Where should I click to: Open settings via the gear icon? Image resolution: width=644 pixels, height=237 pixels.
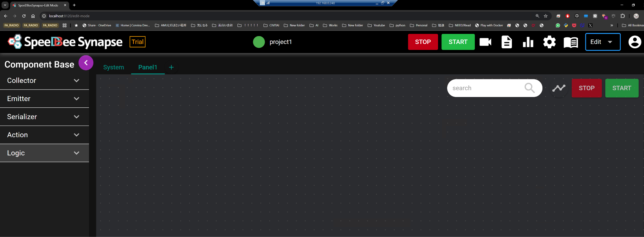point(549,42)
